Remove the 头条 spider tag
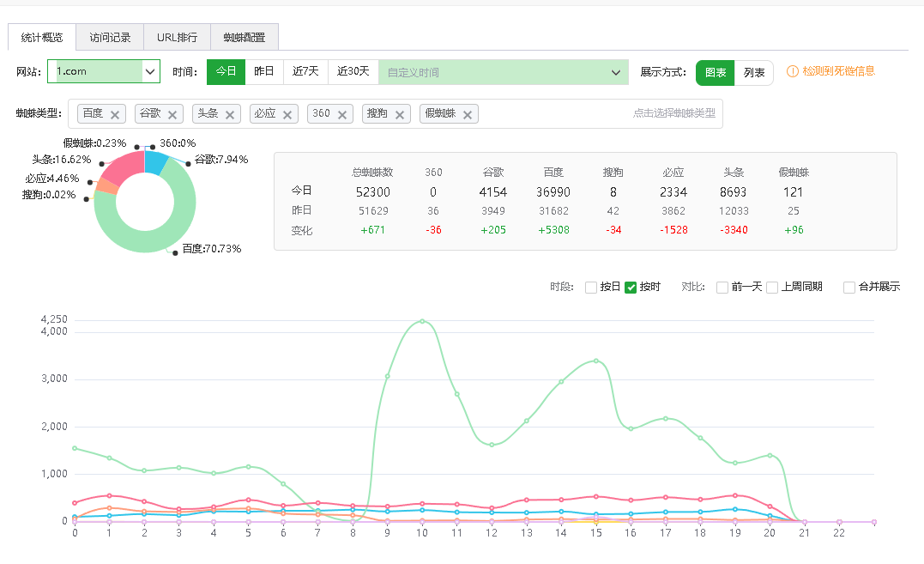Viewport: 924px width, 564px height. [230, 115]
